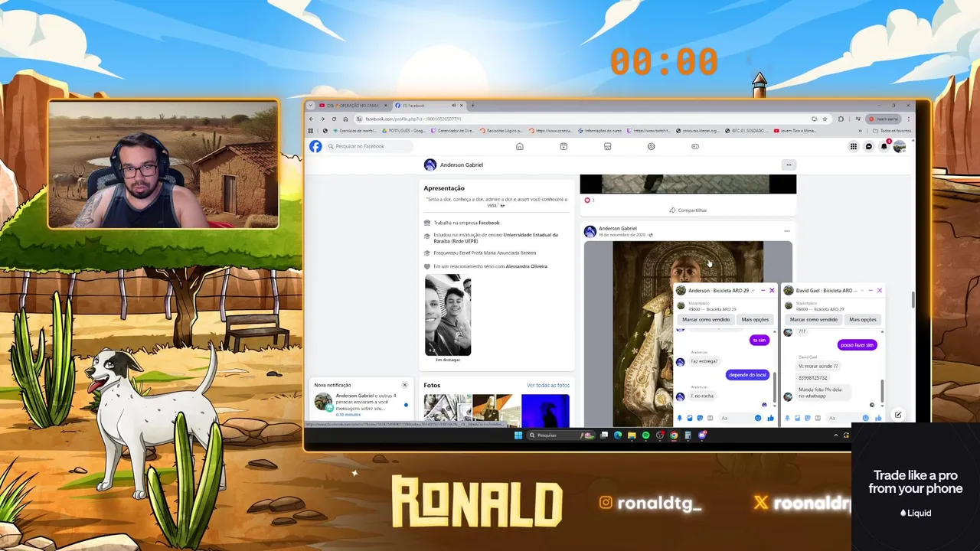Switch to the OPERAÇÃO browser tab
980x551 pixels.
coord(352,106)
